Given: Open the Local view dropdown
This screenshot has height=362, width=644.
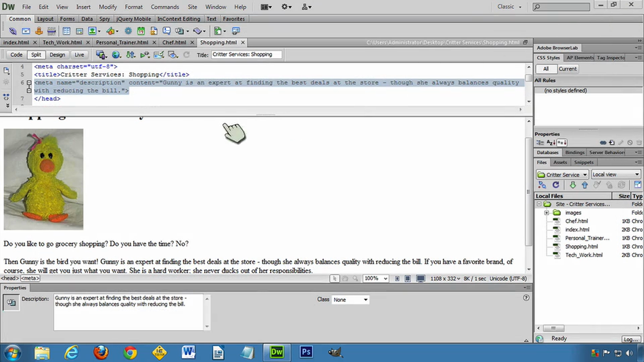Looking at the screenshot, I should tap(615, 174).
